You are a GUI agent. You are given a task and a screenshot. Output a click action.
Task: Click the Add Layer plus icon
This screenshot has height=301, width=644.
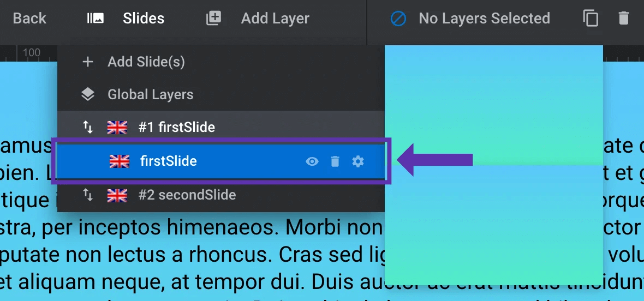[x=213, y=19]
